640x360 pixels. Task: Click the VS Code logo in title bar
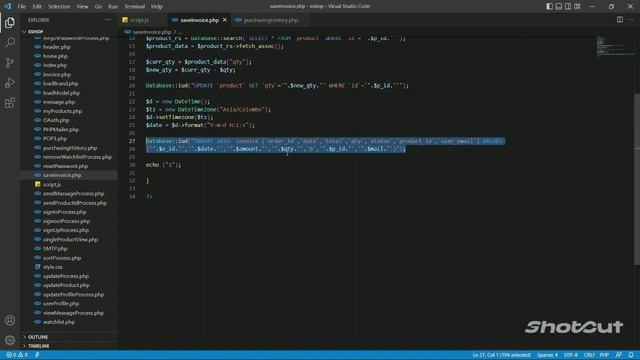8,6
